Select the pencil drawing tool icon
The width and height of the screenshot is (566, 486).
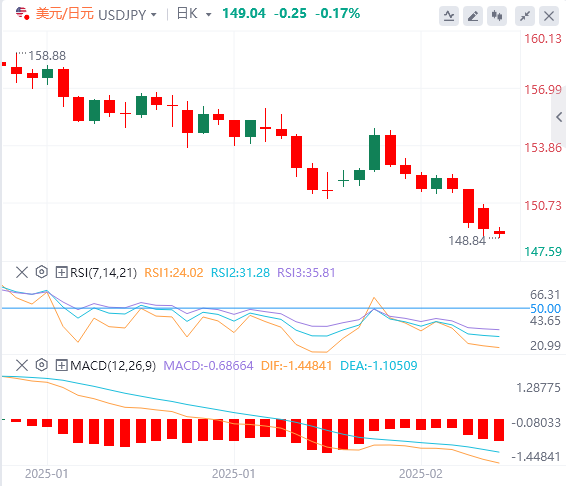pyautogui.click(x=473, y=16)
